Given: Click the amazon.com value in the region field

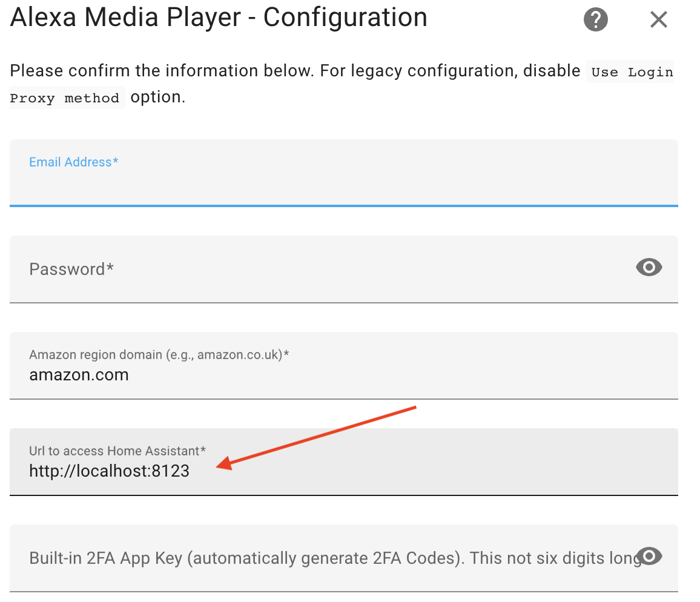Looking at the screenshot, I should (x=79, y=374).
